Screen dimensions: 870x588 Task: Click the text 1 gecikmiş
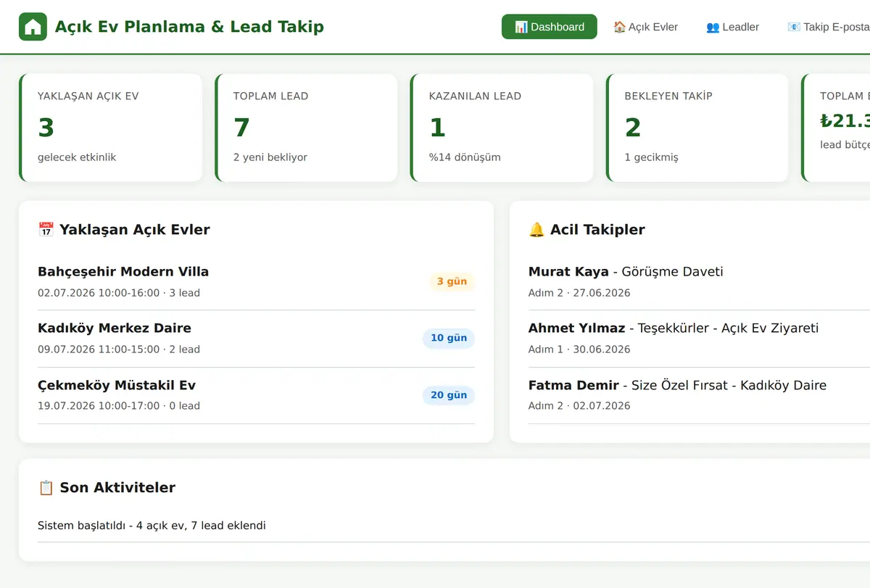point(652,157)
